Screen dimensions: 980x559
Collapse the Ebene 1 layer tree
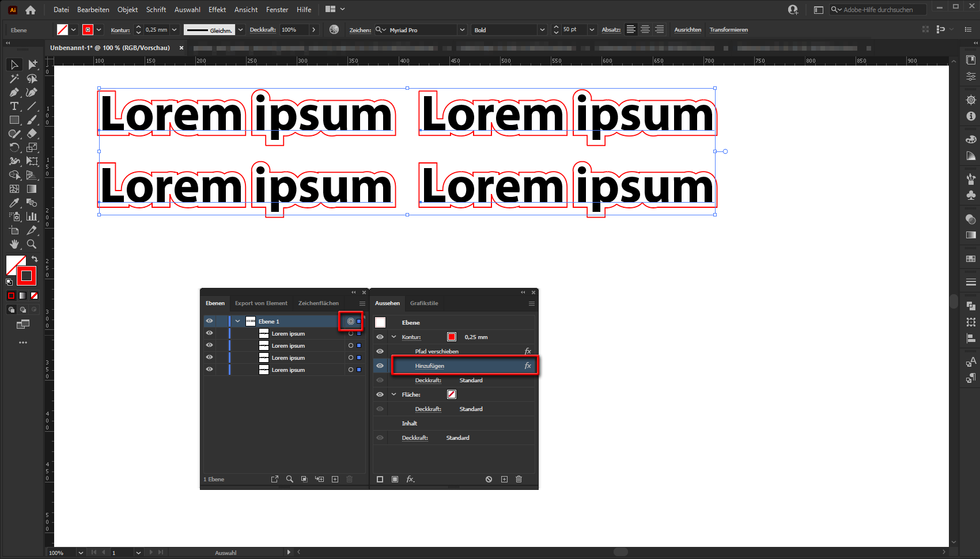pos(237,321)
